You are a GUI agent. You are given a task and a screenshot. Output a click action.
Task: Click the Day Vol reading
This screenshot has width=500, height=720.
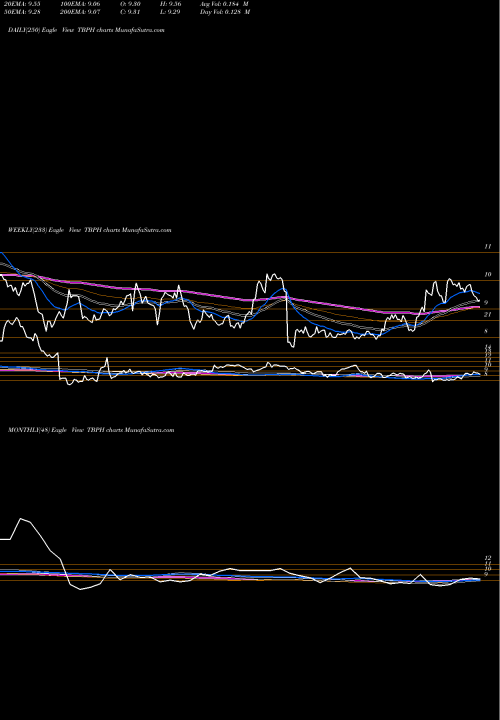click(x=225, y=12)
